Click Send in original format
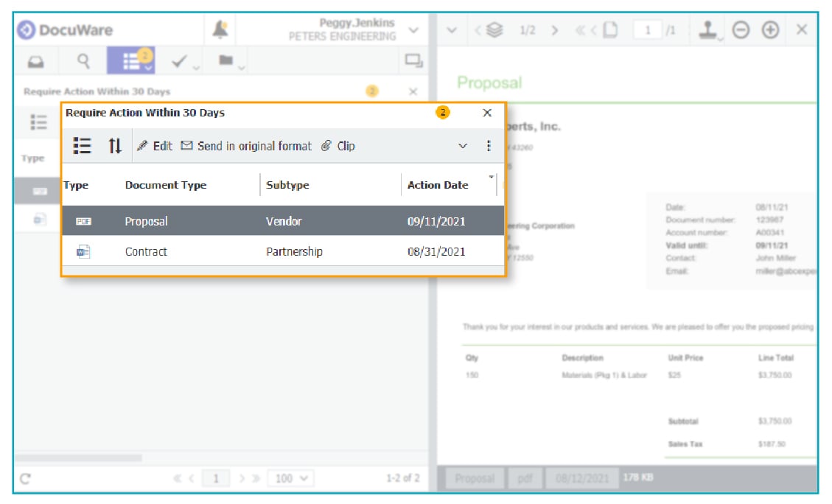Viewport: 832px width, 504px height. (x=246, y=146)
